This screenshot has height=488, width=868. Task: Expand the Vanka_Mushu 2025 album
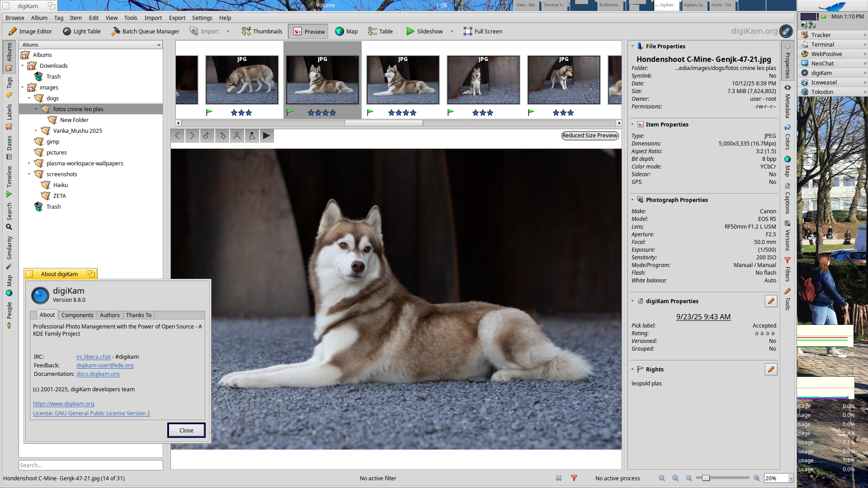[x=36, y=131]
